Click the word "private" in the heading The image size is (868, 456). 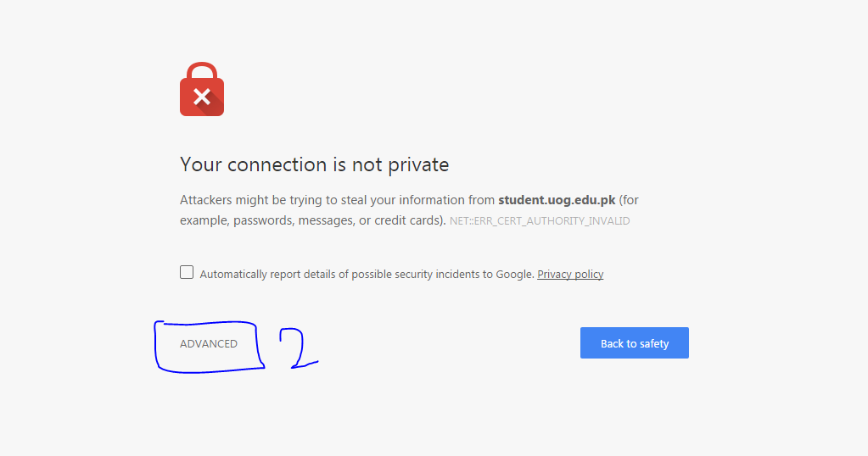coord(418,164)
